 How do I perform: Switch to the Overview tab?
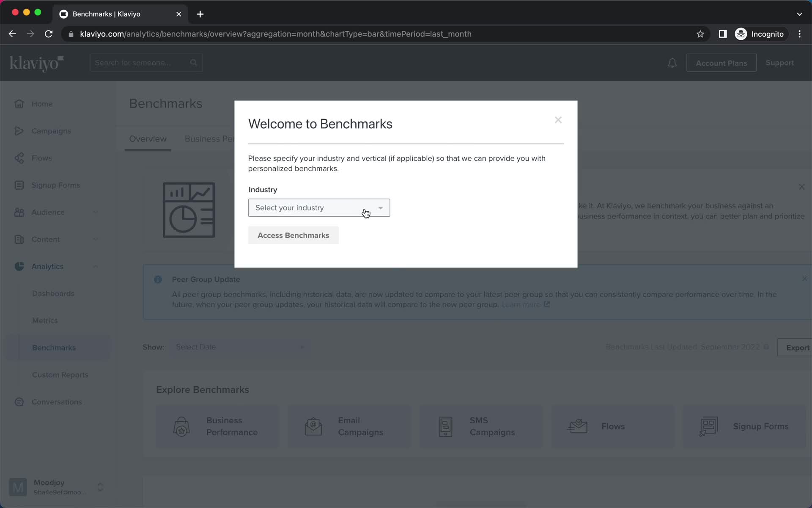148,139
